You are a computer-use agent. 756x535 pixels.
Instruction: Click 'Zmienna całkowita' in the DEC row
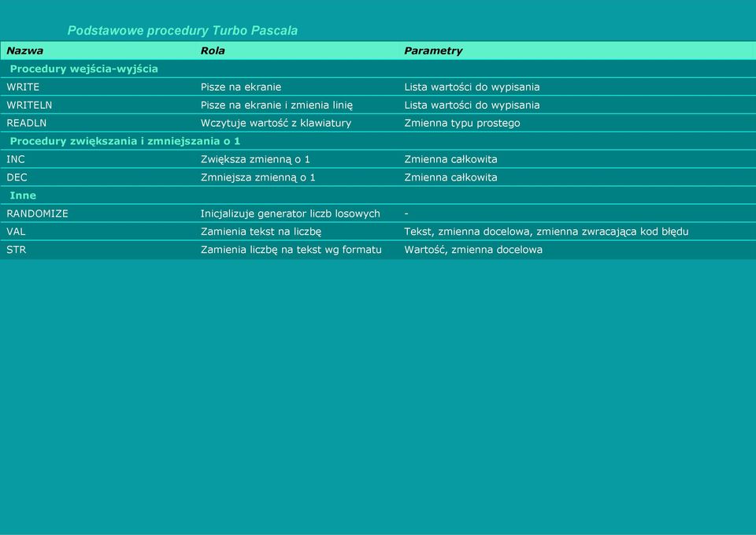[x=450, y=177]
